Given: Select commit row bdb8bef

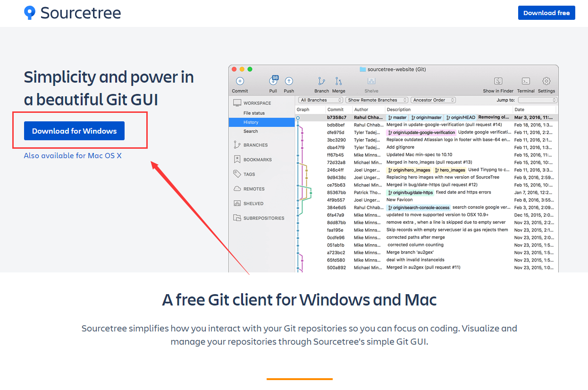Looking at the screenshot, I should tap(427, 125).
